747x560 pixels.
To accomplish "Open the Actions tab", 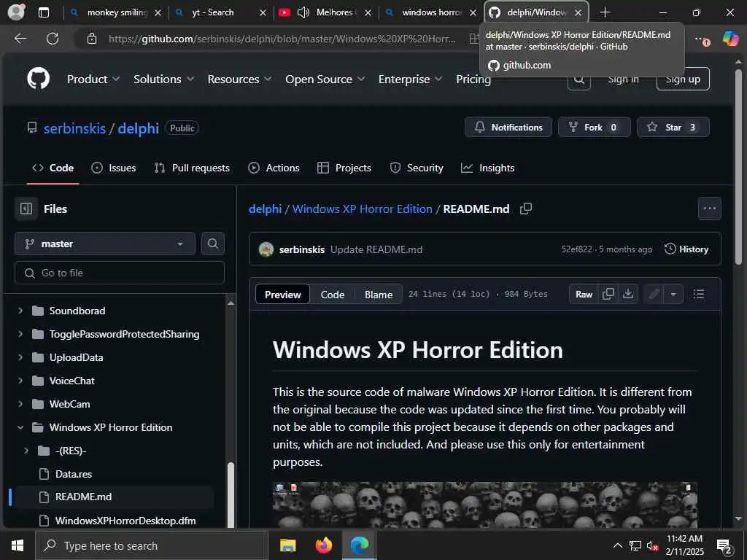I will [274, 168].
